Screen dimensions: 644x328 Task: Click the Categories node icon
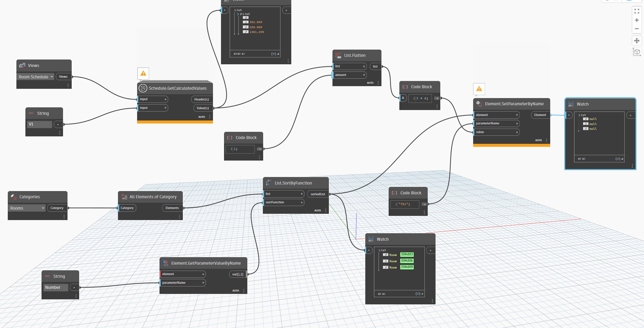[x=14, y=197]
